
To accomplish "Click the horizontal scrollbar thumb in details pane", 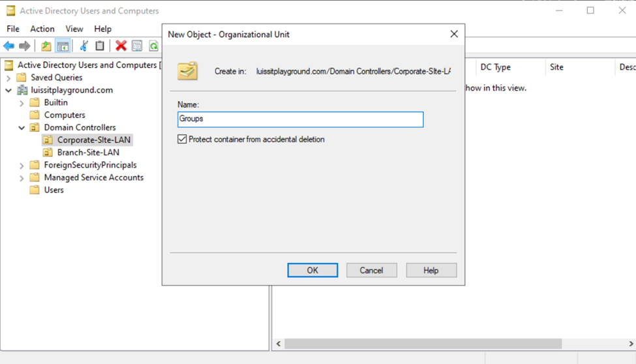I will [423, 344].
